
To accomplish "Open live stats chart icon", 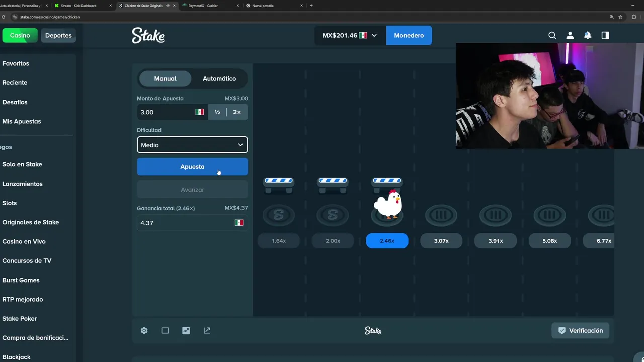I will (186, 330).
